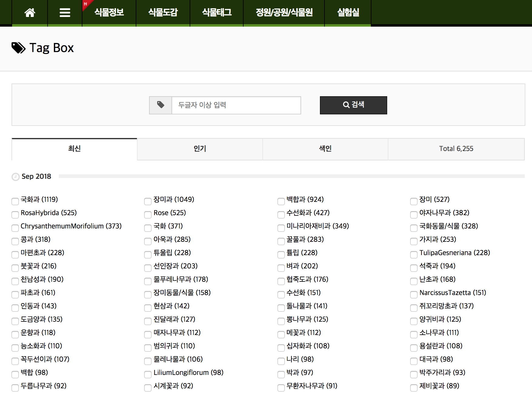
Task: Switch to the 색인 tab
Action: pyautogui.click(x=325, y=149)
